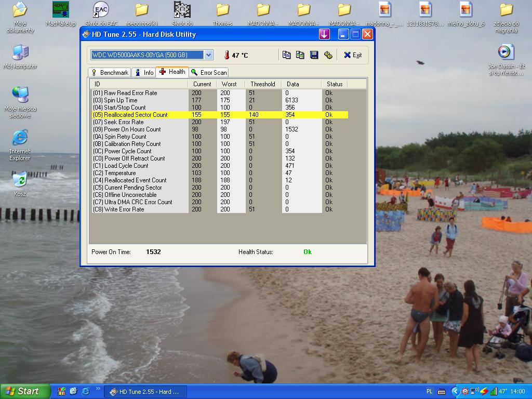Open the mielno_zlotu_6 image file

pos(466,14)
